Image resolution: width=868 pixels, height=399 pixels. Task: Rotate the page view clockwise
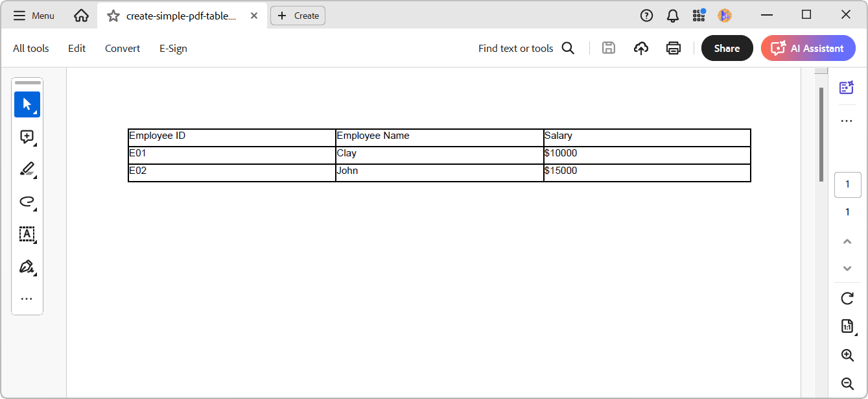[x=847, y=298]
